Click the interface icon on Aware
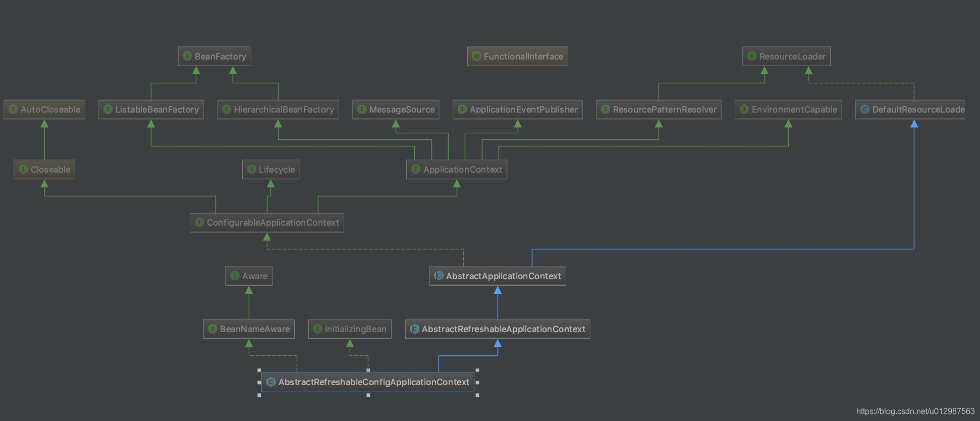Image resolution: width=980 pixels, height=421 pixels. click(x=235, y=276)
